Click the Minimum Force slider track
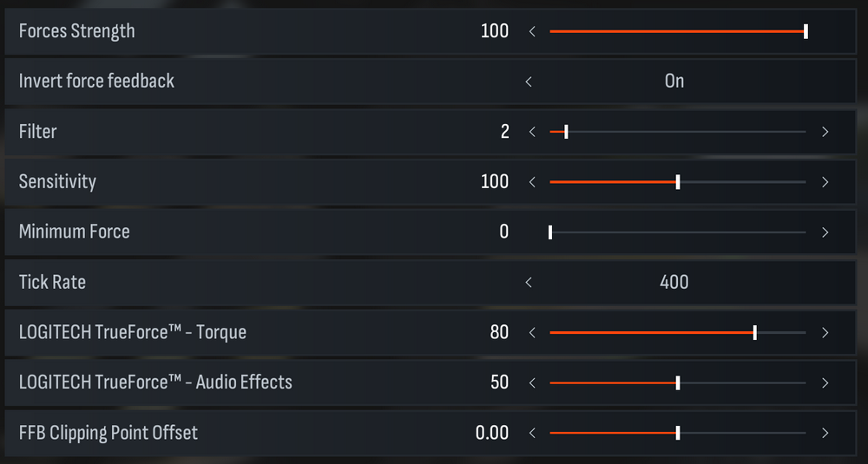Viewport: 868px width, 464px height. [x=677, y=232]
